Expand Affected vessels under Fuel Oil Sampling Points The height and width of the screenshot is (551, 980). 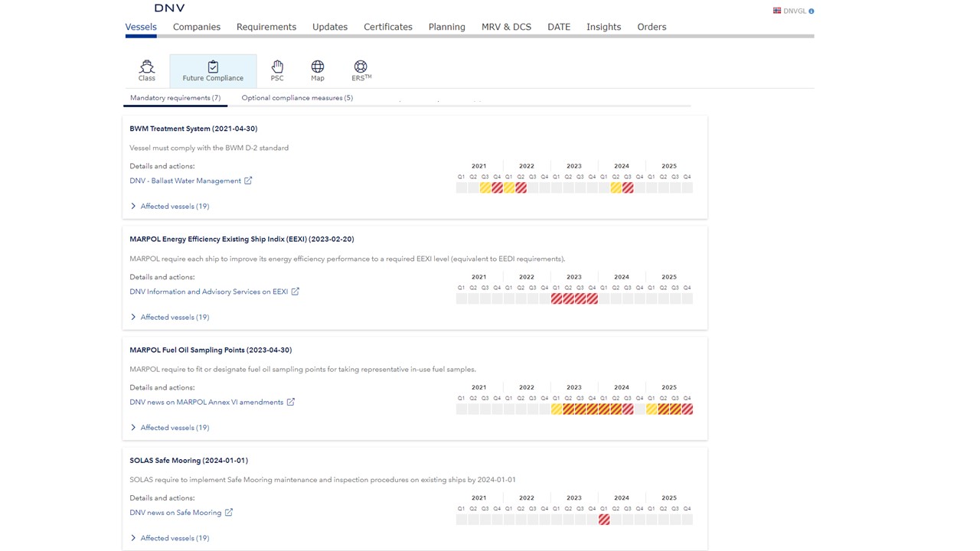click(x=170, y=428)
